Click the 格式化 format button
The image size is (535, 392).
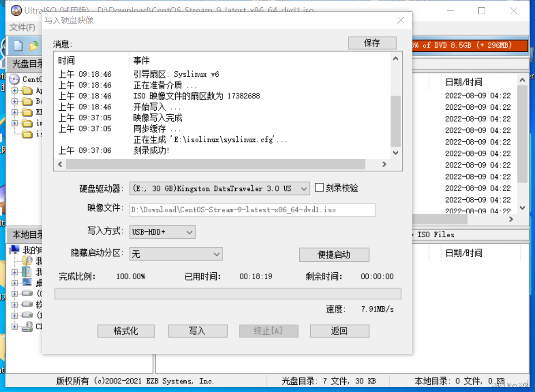click(x=126, y=331)
